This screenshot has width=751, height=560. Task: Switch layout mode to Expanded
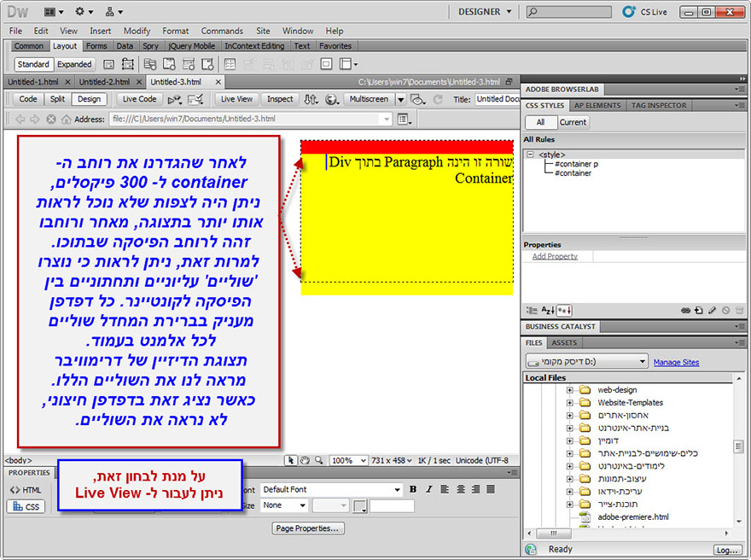point(74,64)
